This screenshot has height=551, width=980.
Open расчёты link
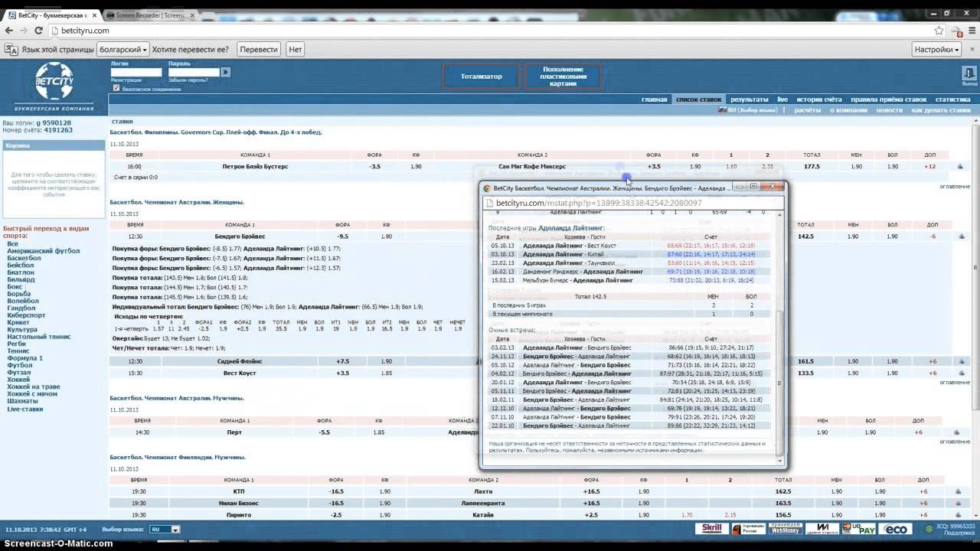(807, 110)
